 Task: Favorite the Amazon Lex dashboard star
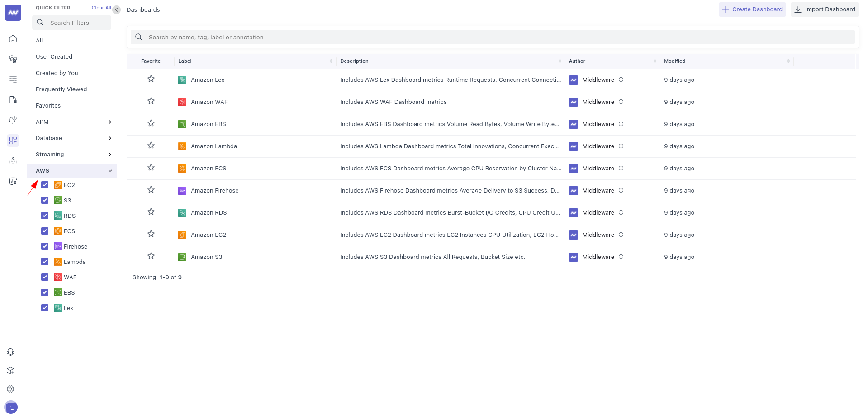coord(151,79)
